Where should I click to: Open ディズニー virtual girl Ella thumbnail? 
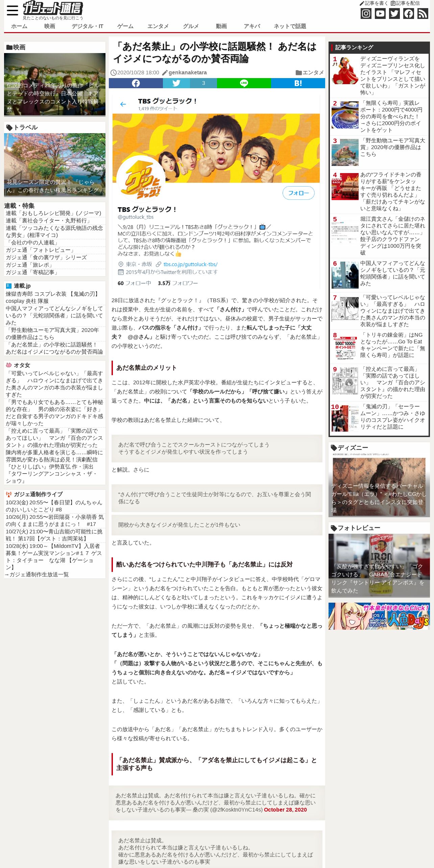(379, 485)
